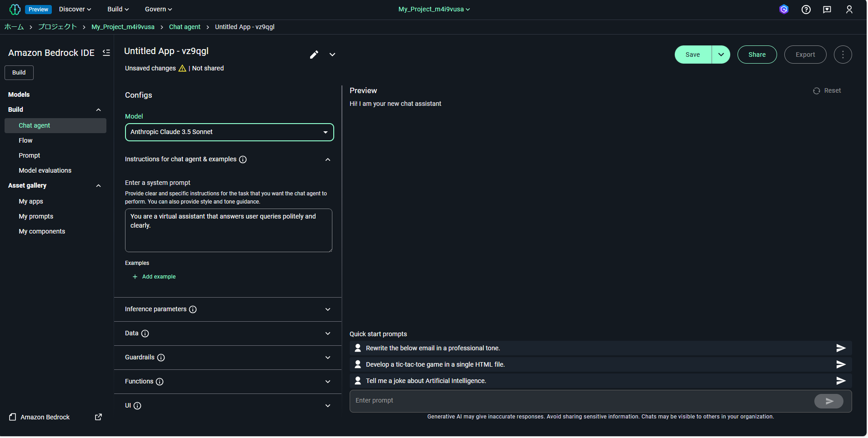Open the help question mark icon
Screen dimensions: 868x438
tap(806, 9)
